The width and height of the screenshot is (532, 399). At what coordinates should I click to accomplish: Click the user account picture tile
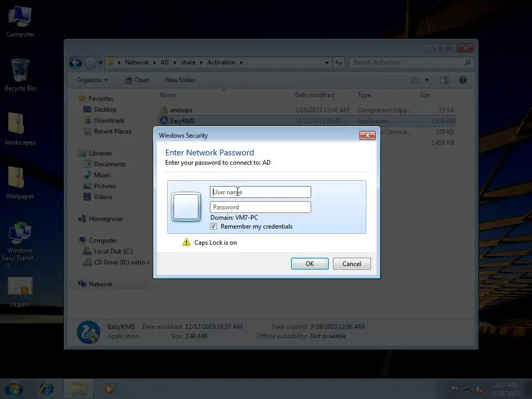(186, 207)
